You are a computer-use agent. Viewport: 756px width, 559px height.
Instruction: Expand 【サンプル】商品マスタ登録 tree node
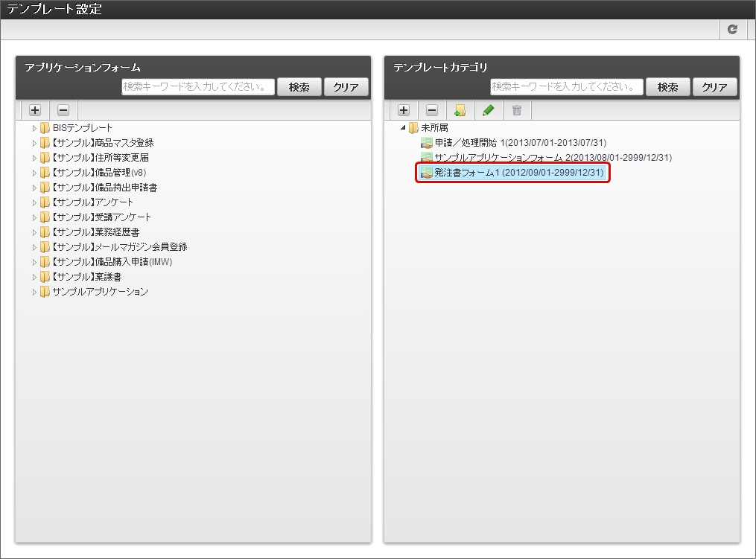(34, 143)
